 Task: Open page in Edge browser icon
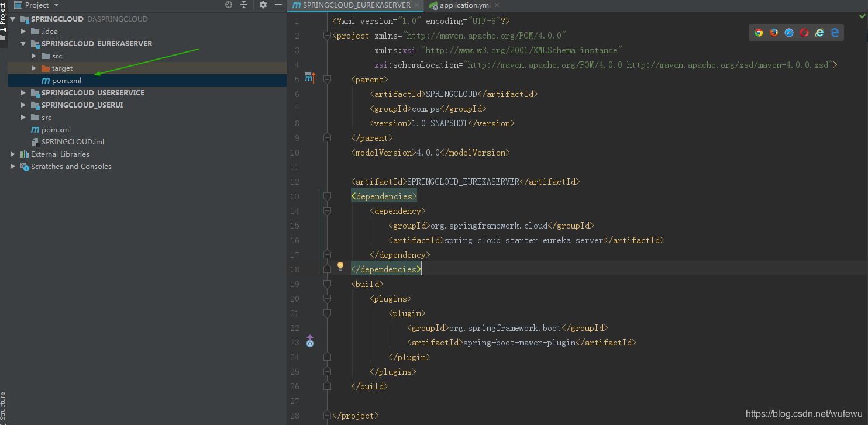point(835,33)
